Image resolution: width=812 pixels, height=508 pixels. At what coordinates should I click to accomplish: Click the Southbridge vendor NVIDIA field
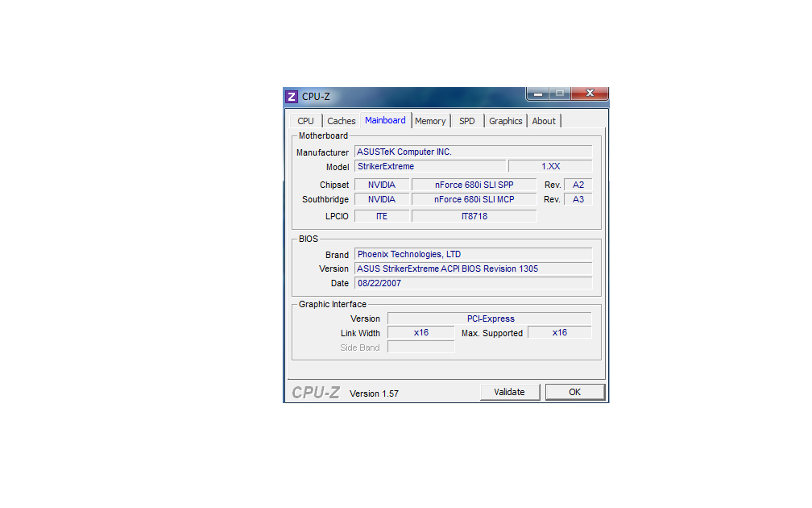(x=382, y=200)
